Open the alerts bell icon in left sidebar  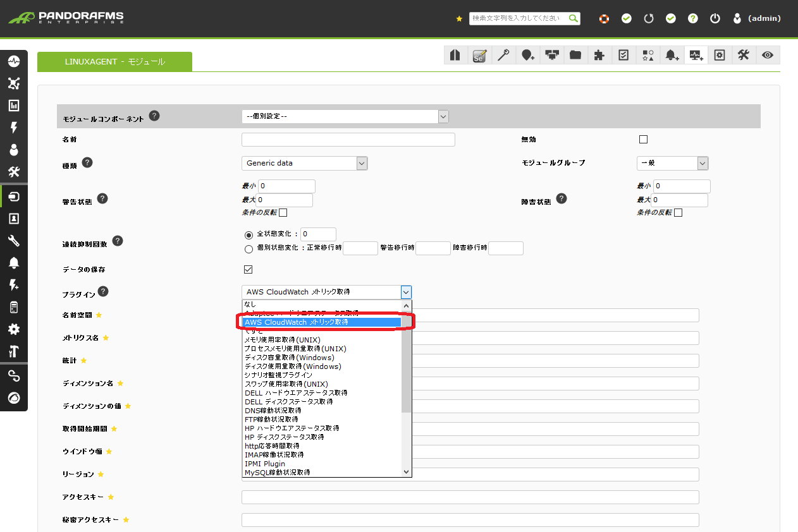[13, 263]
